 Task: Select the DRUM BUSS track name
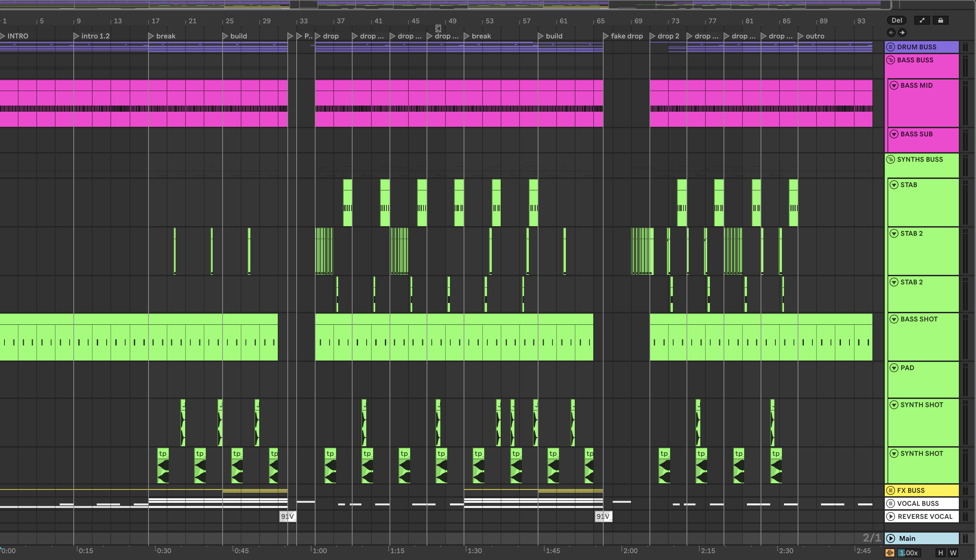coord(917,47)
